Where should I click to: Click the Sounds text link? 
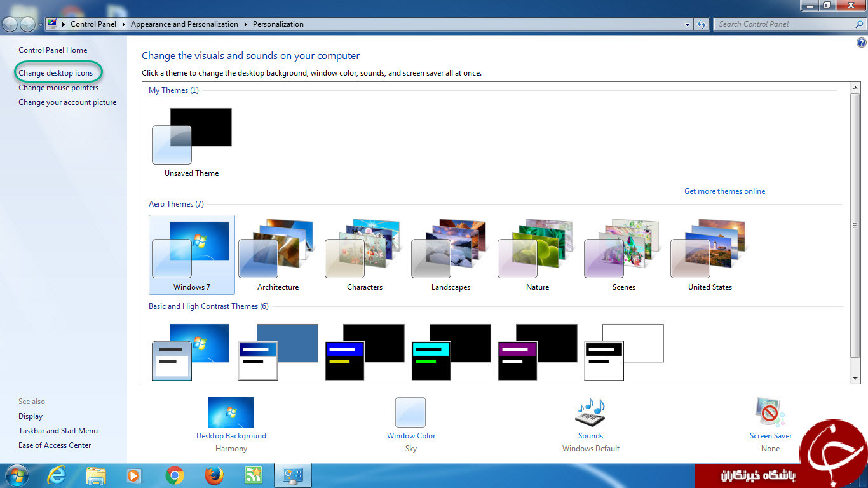[590, 436]
